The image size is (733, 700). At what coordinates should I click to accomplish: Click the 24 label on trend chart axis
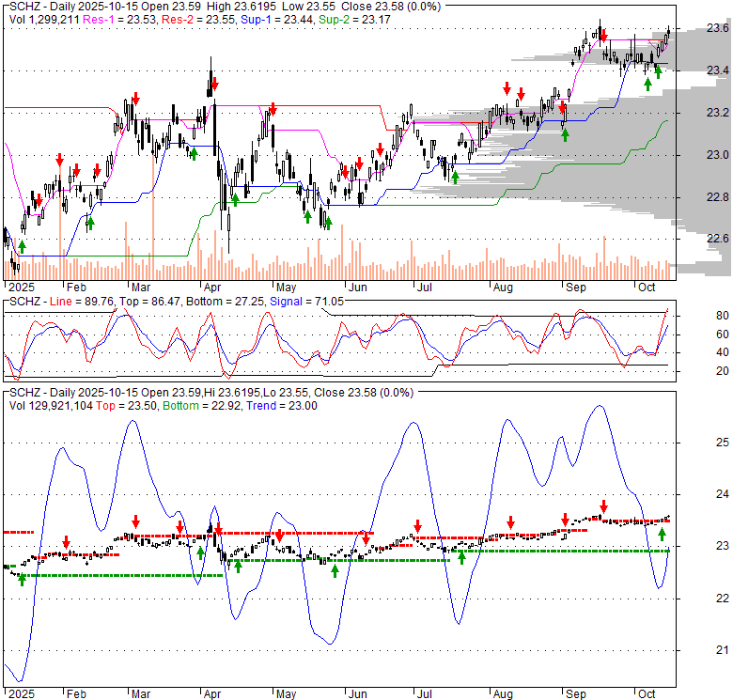click(723, 494)
